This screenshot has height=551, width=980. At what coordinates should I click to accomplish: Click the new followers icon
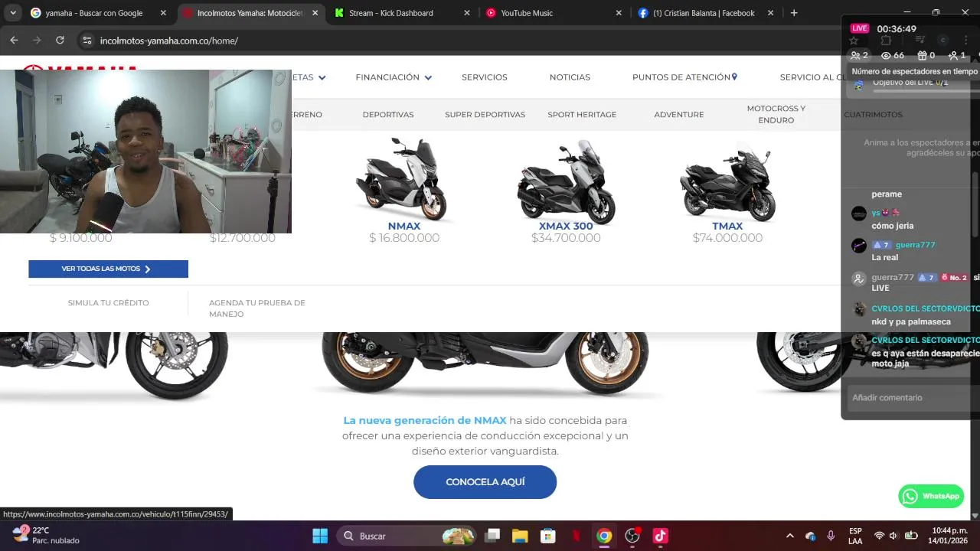click(953, 55)
